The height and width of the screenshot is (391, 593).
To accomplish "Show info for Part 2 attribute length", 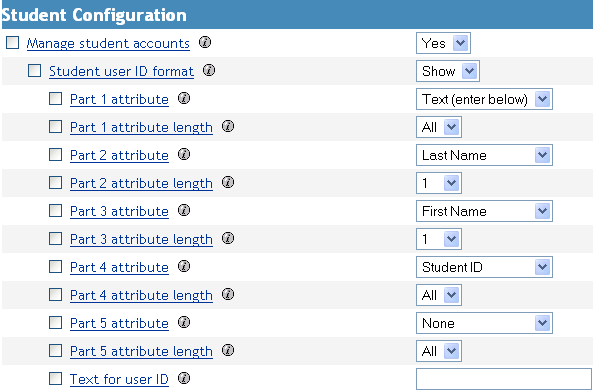I will pyautogui.click(x=228, y=182).
